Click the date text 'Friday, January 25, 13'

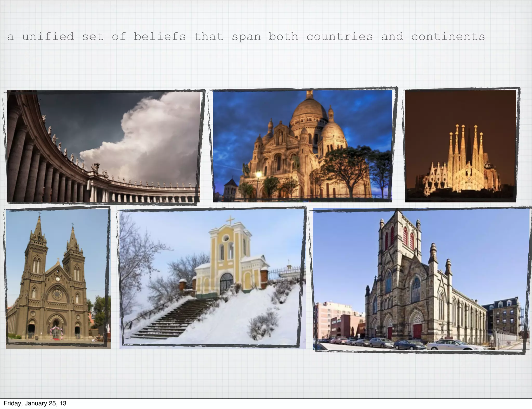(35, 403)
